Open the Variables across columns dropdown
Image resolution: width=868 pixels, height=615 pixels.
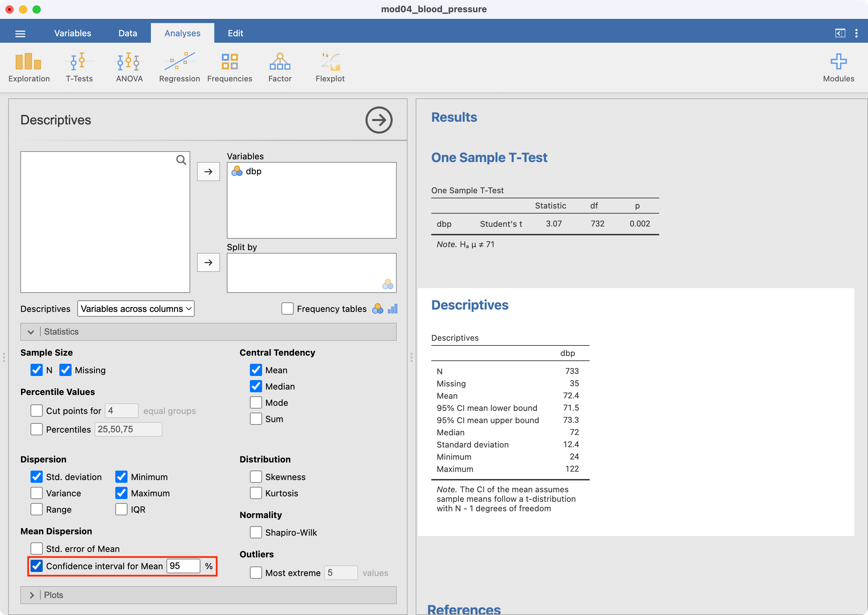pos(136,309)
